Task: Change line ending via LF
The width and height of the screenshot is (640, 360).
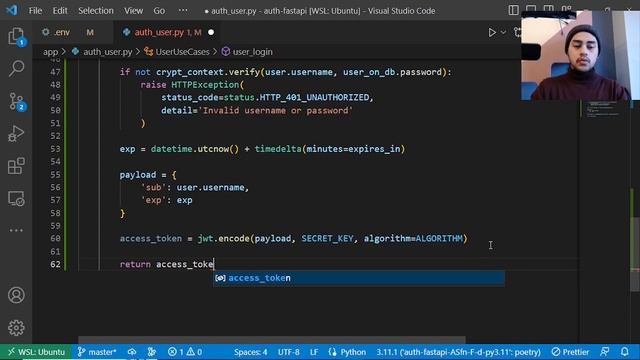Action: pyautogui.click(x=314, y=352)
